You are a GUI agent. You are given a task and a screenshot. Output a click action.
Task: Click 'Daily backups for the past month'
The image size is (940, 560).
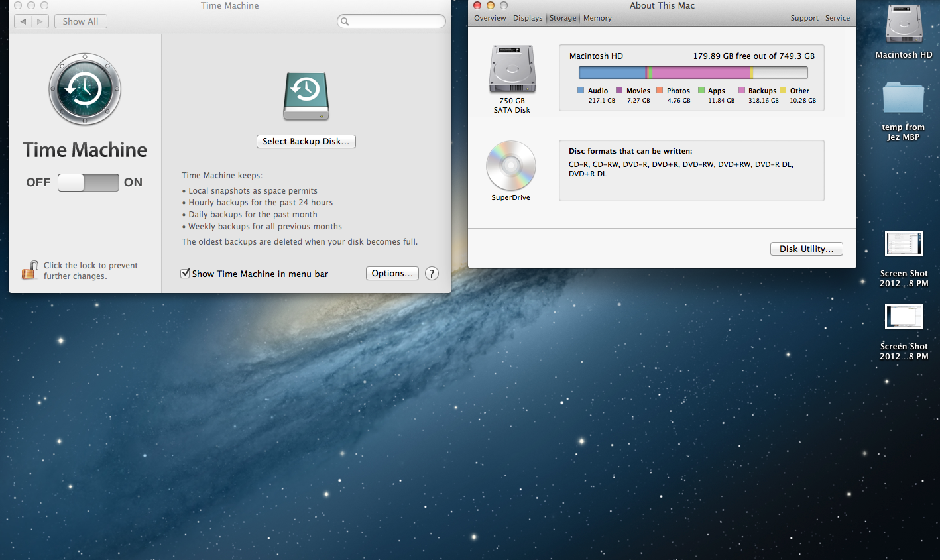253,215
